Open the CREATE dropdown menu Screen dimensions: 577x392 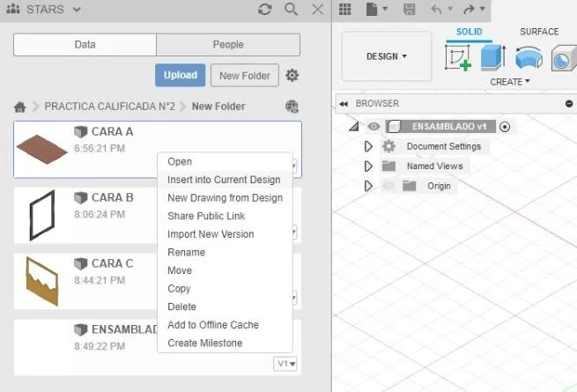(510, 82)
